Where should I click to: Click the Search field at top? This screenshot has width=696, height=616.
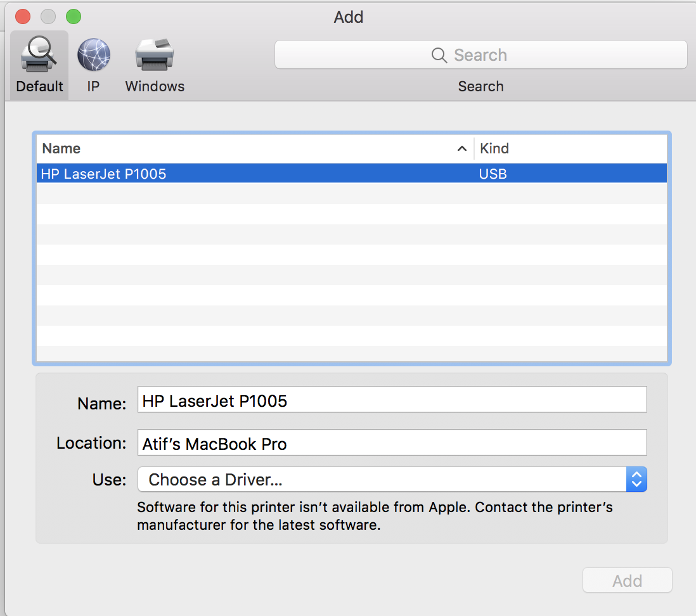[480, 55]
